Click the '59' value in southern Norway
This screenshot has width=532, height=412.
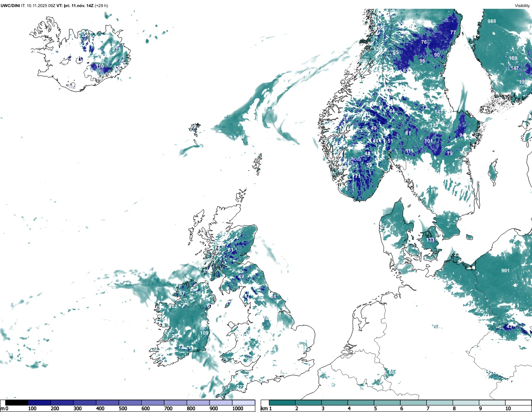point(369,165)
